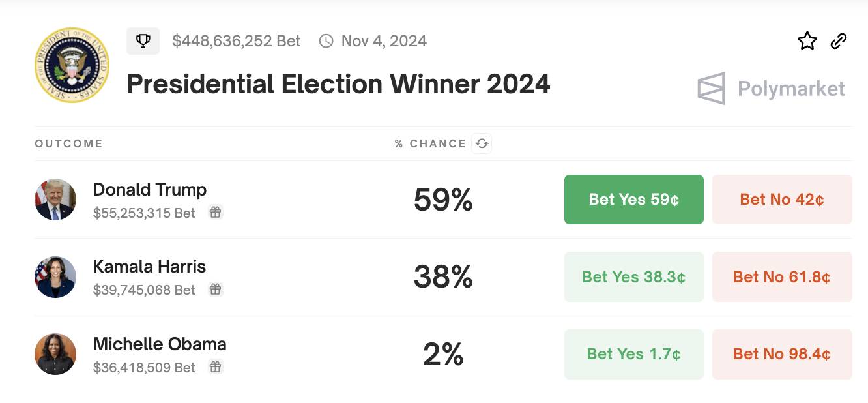Toggle the % chance refresh icon
The width and height of the screenshot is (868, 403).
(x=482, y=143)
